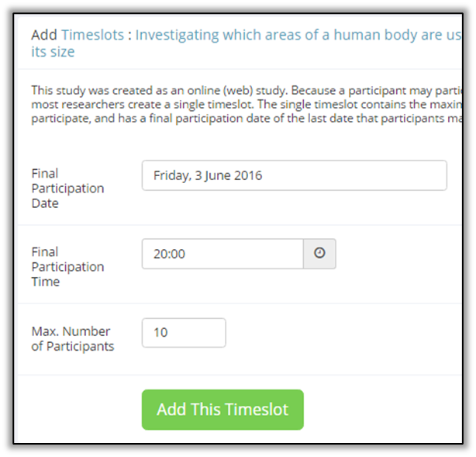Click the "Final Participation Date" label
Viewport: 476px width, 457px height.
(67, 188)
